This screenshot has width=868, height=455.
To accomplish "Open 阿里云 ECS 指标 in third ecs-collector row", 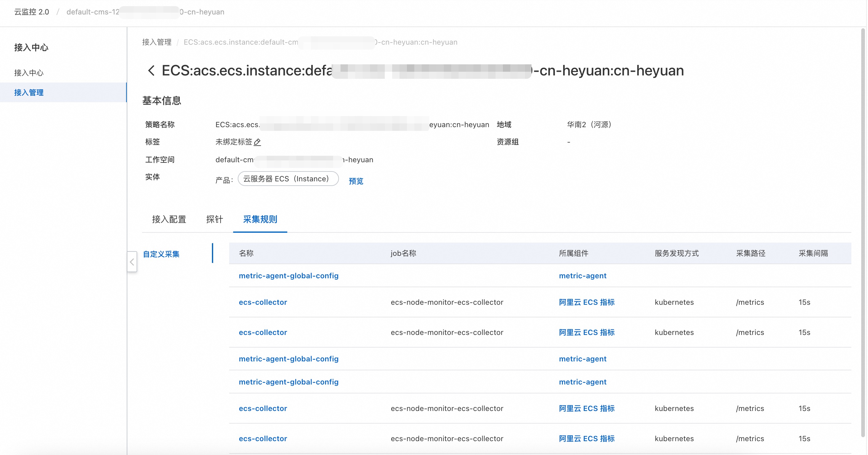I will [x=587, y=409].
